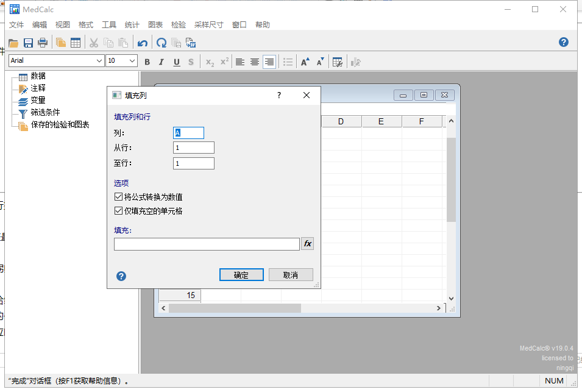Screen dimensions: 582x392
Task: Click the 确定 button
Action: pos(241,275)
